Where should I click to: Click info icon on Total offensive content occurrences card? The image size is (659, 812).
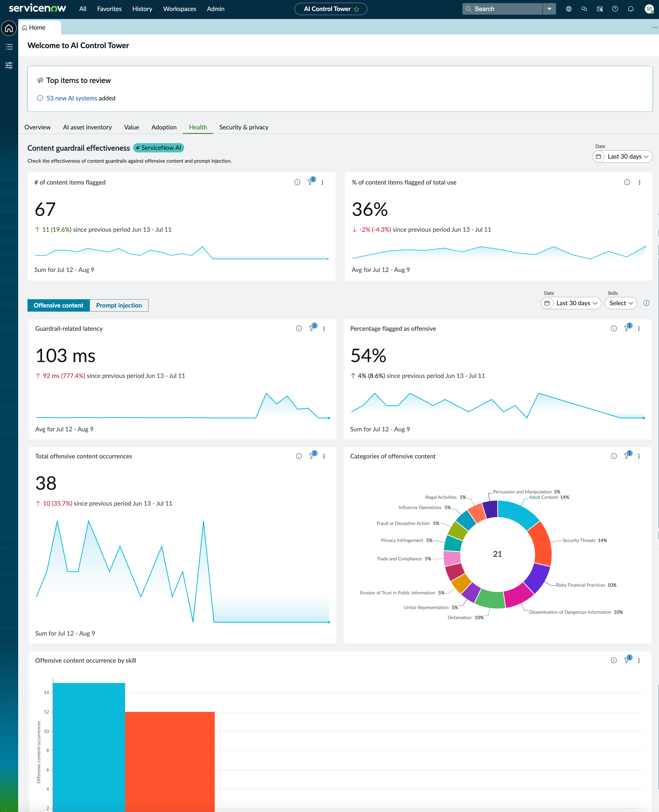299,456
